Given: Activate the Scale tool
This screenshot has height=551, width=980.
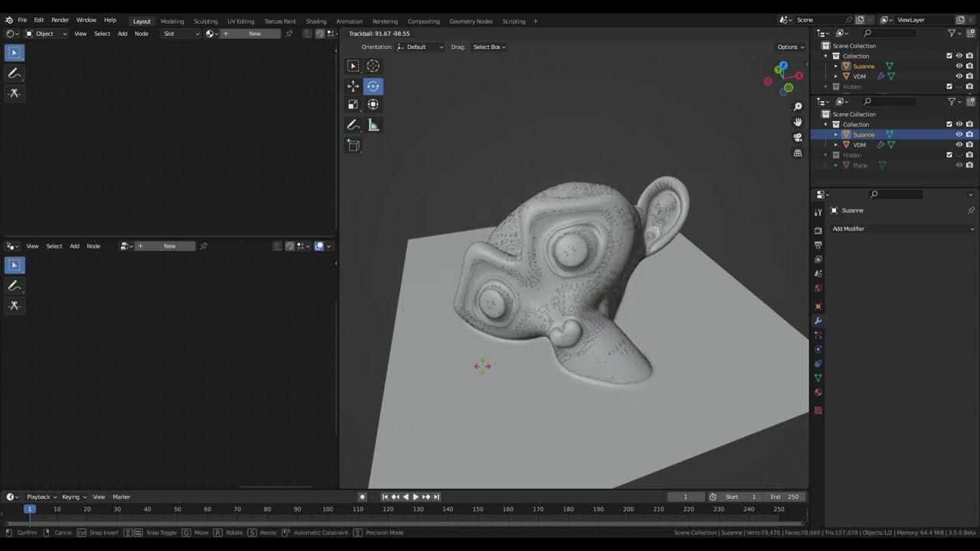Looking at the screenshot, I should (x=353, y=104).
